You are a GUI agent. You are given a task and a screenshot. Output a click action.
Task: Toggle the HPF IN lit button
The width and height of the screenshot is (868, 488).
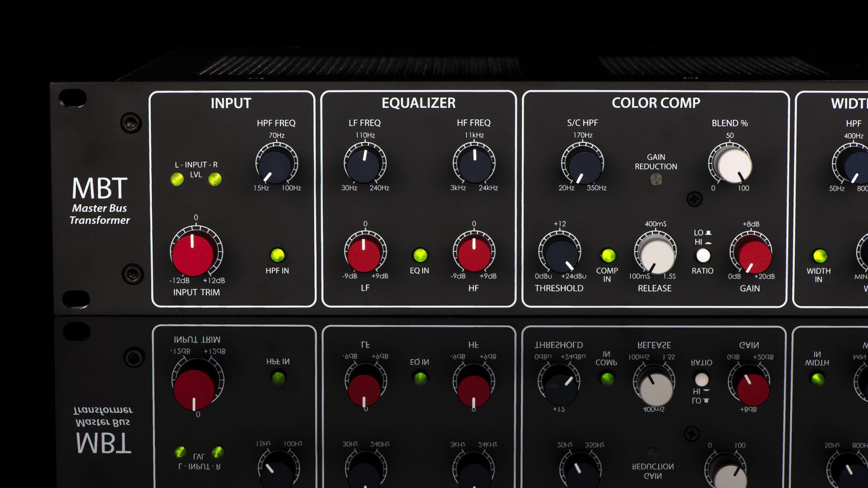[x=278, y=255]
